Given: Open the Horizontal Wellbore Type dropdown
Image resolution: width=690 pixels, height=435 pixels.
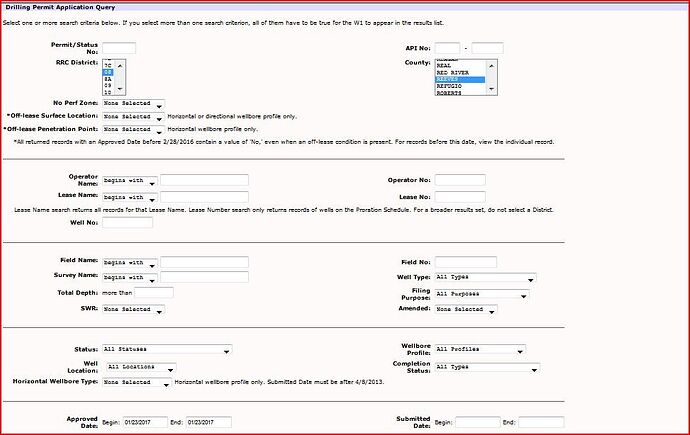Looking at the screenshot, I should click(x=137, y=382).
